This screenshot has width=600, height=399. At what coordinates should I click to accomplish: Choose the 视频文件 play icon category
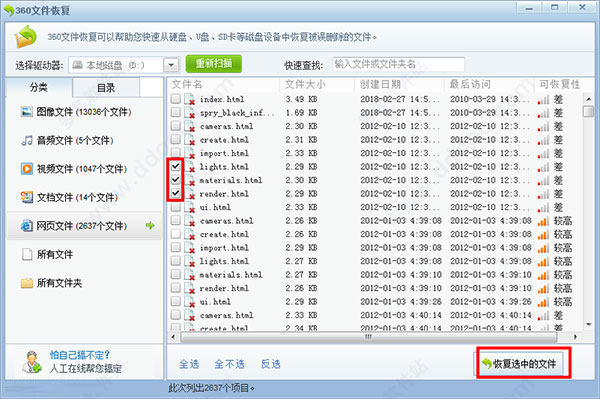pyautogui.click(x=27, y=169)
